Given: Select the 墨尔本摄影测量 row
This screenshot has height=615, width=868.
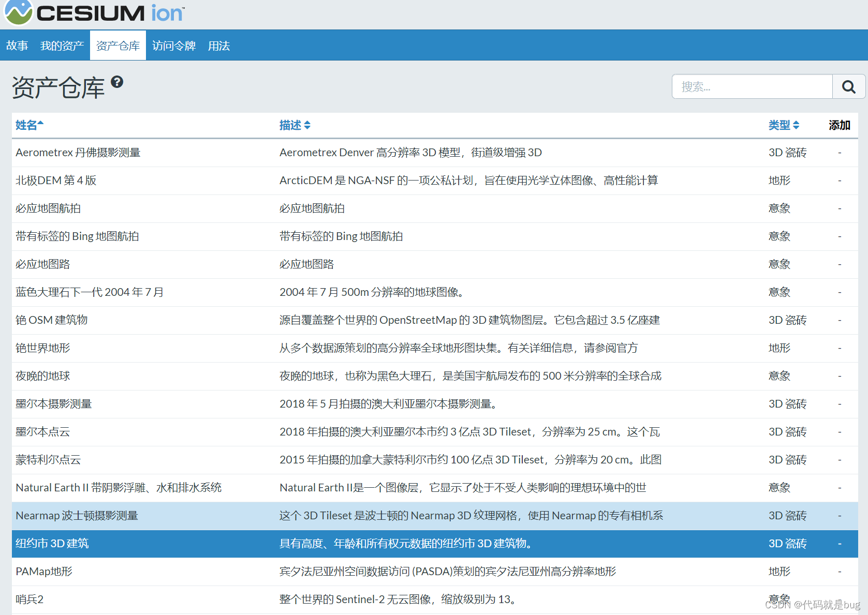Looking at the screenshot, I should coord(435,404).
